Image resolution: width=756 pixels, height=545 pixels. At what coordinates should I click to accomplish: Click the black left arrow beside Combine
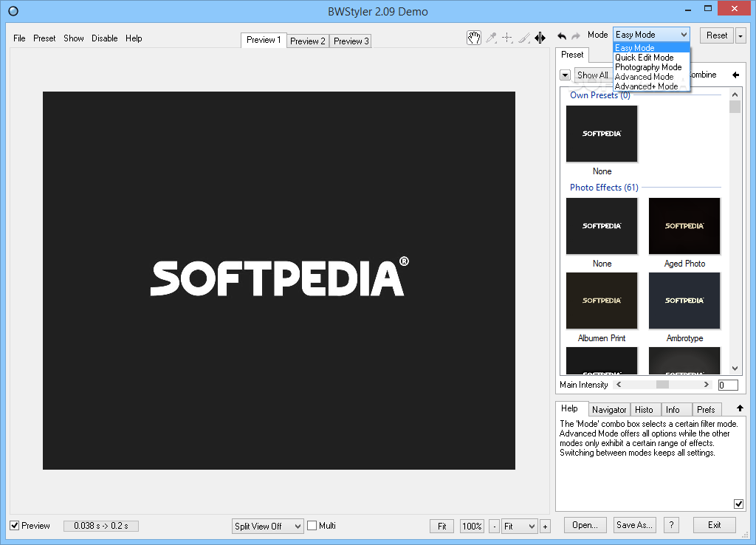(735, 75)
